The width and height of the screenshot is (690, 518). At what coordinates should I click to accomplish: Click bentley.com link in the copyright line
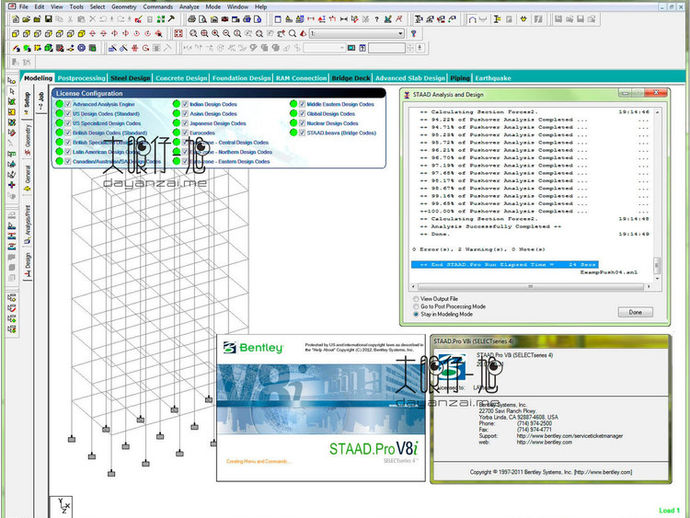click(x=603, y=472)
